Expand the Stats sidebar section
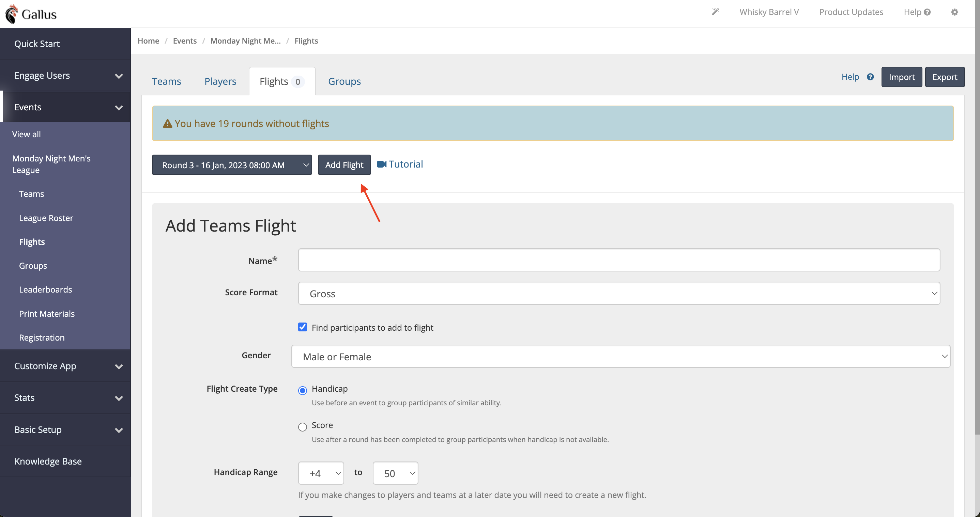This screenshot has height=517, width=980. point(65,398)
